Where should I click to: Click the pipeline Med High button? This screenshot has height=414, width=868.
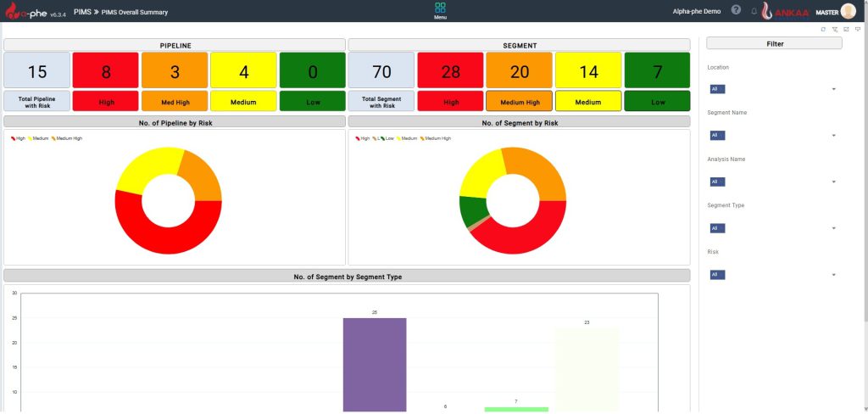[x=175, y=102]
